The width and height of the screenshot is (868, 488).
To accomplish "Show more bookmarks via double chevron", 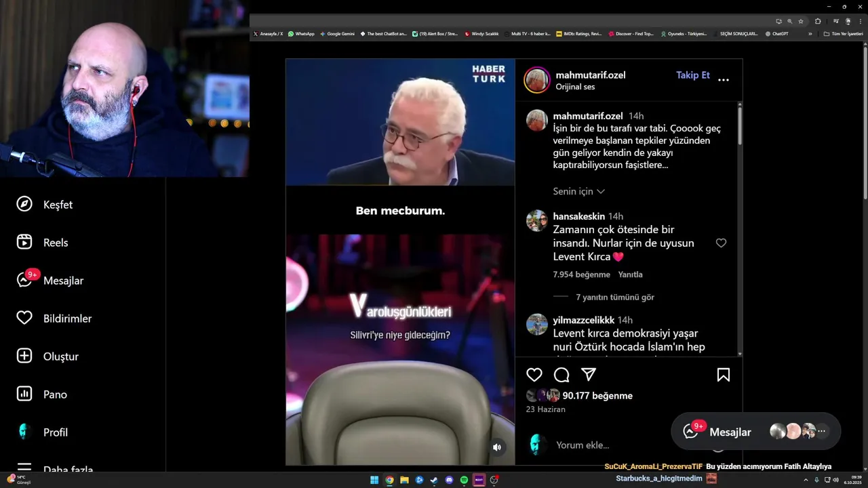I will click(x=810, y=34).
